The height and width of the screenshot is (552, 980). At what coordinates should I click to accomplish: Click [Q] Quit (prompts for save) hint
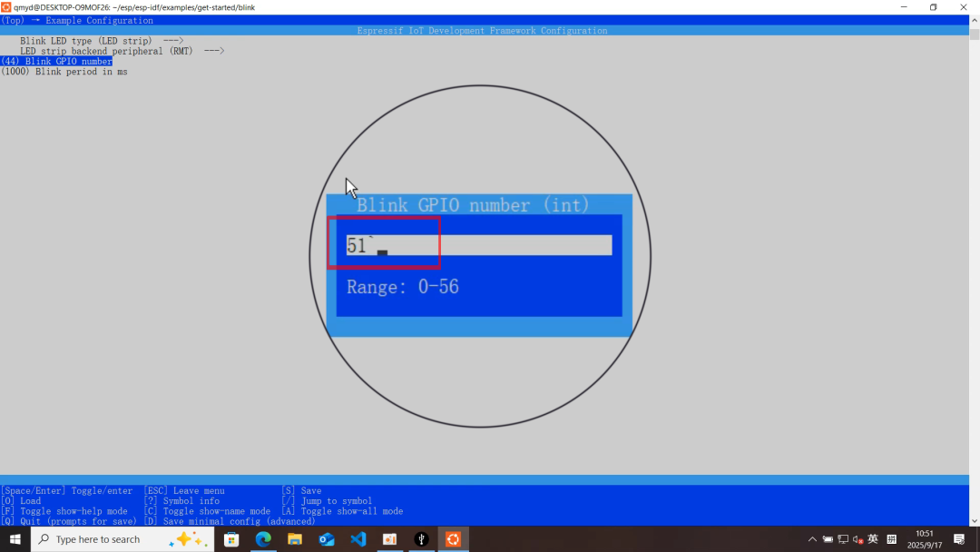click(x=68, y=521)
